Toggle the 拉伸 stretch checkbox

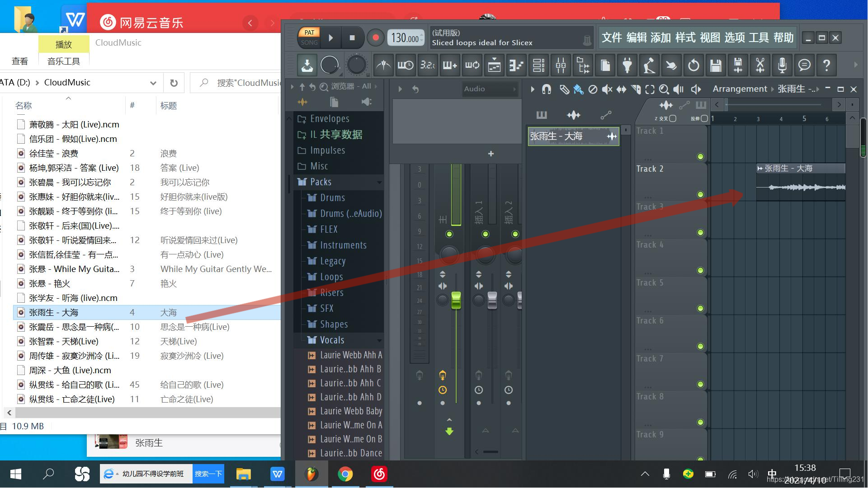(x=704, y=119)
